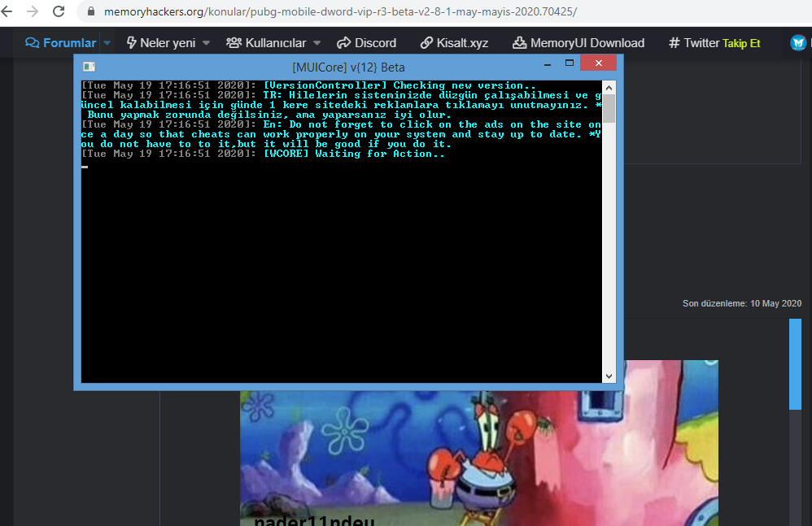
Task: Click the console scrollbar thumb
Action: (609, 108)
